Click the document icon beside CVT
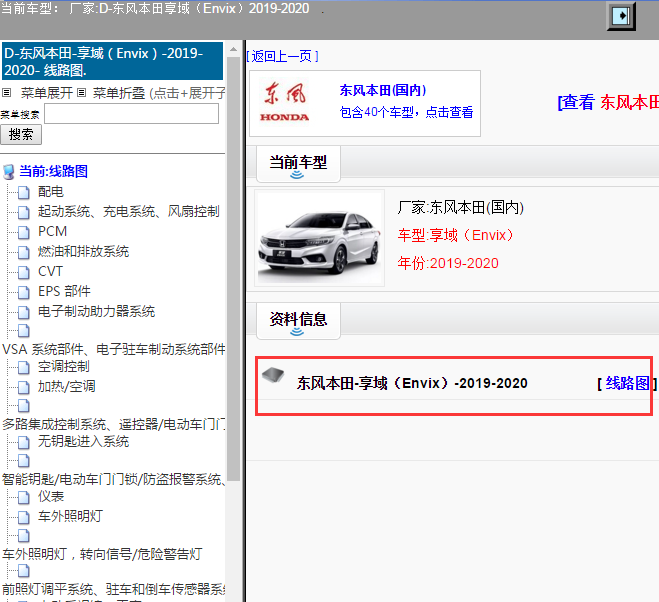Screen dimensions: 659x602 point(24,272)
